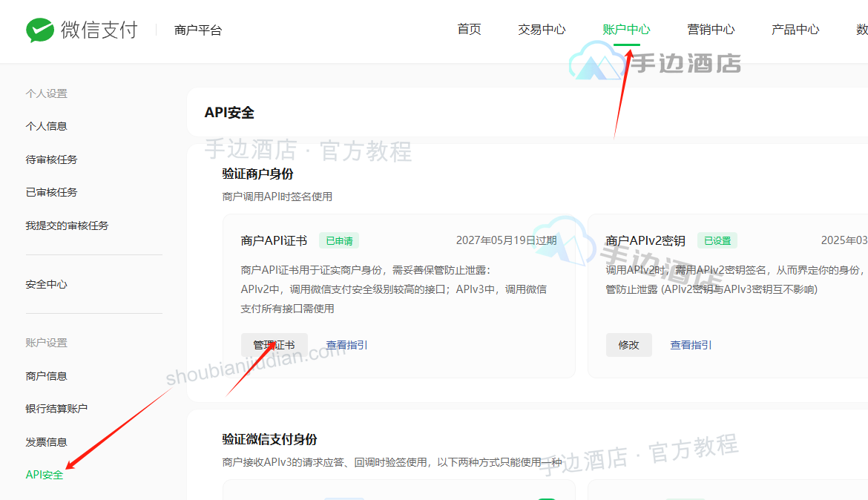868x500 pixels.
Task: Click the 已申请 status badge
Action: 339,241
